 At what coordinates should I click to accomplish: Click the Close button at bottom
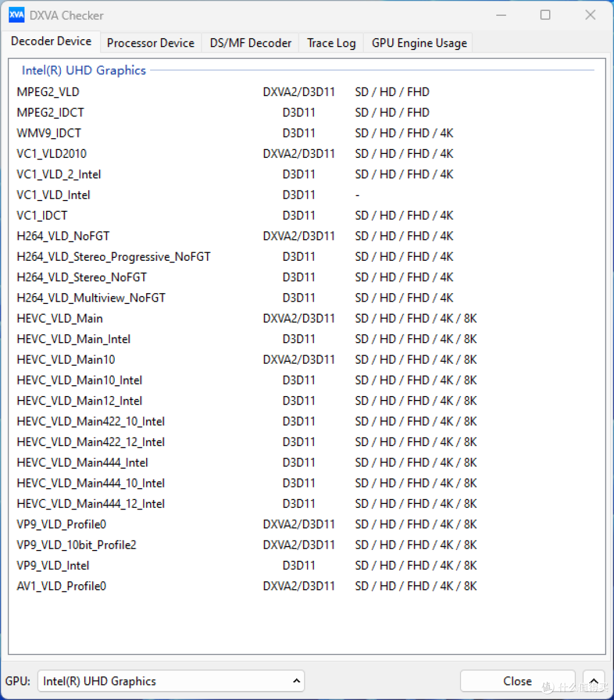(x=517, y=681)
